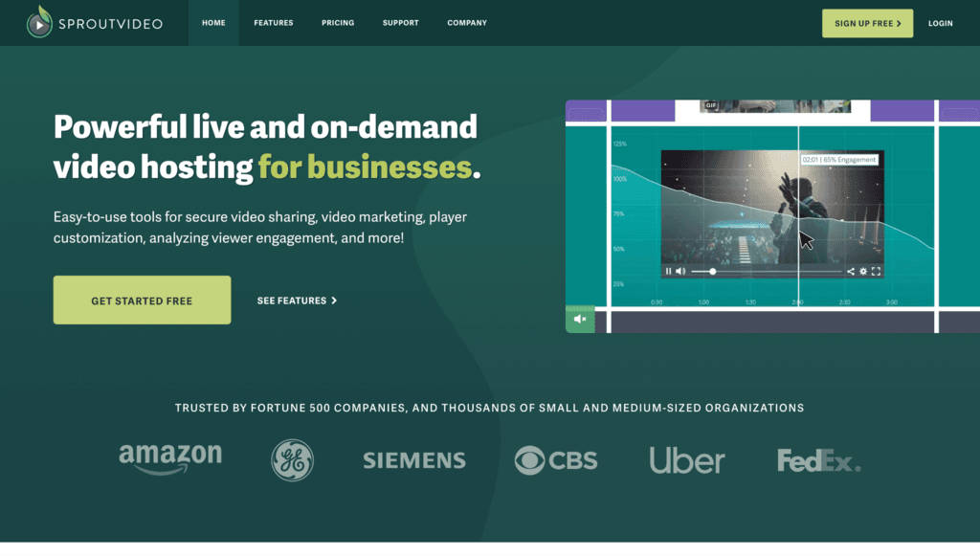Image resolution: width=980 pixels, height=556 pixels.
Task: Click the Uber logo
Action: [x=687, y=460]
